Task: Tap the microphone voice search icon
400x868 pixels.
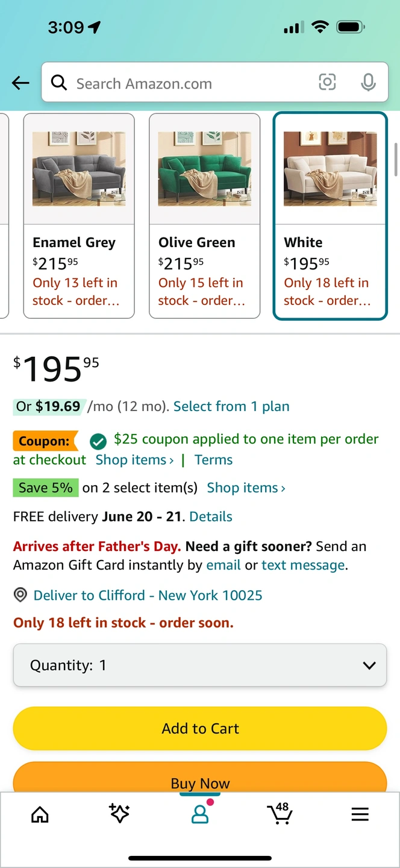Action: tap(368, 83)
